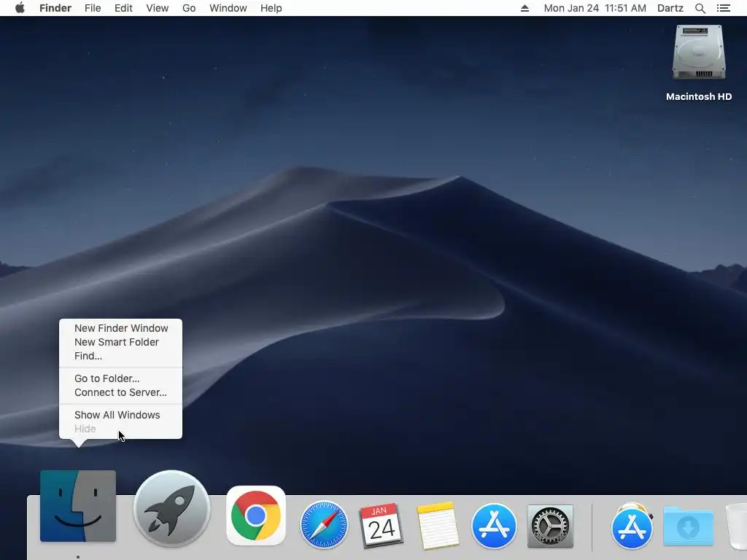This screenshot has width=747, height=560.
Task: Open the View menu
Action: (158, 8)
